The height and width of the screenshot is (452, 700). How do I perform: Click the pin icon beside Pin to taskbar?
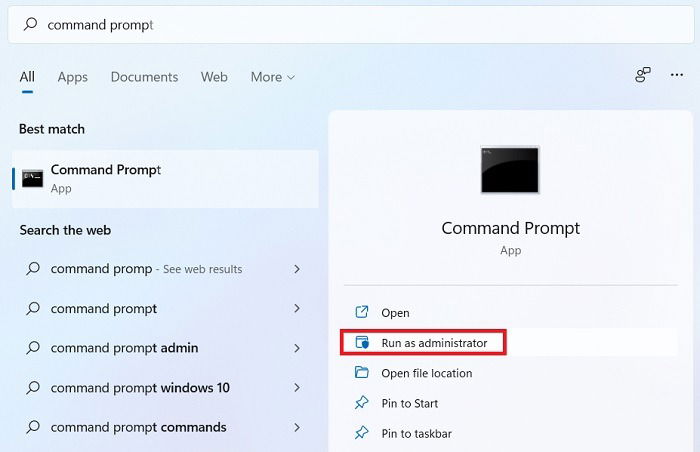[x=362, y=433]
